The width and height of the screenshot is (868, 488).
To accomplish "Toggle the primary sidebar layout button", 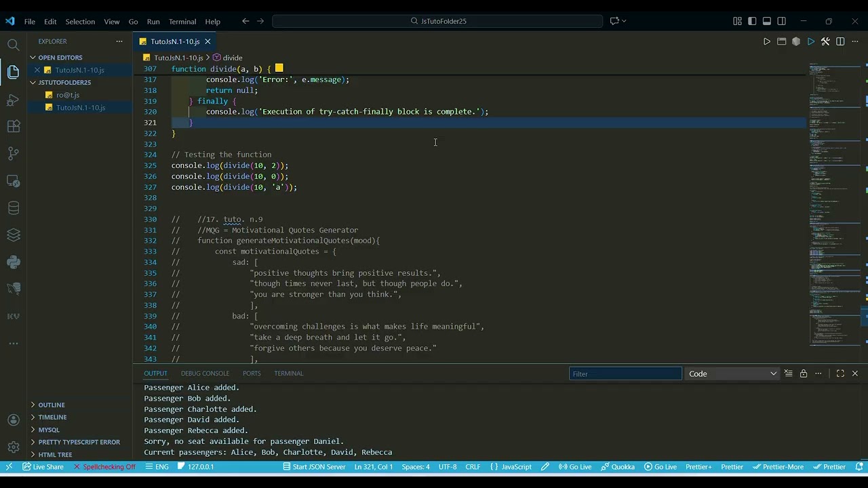I will tap(752, 21).
